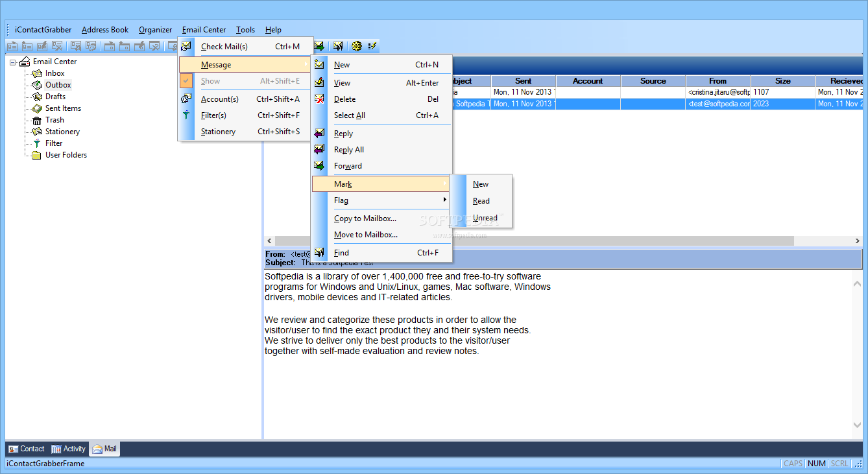
Task: Sort by the Sent column header
Action: tap(524, 81)
